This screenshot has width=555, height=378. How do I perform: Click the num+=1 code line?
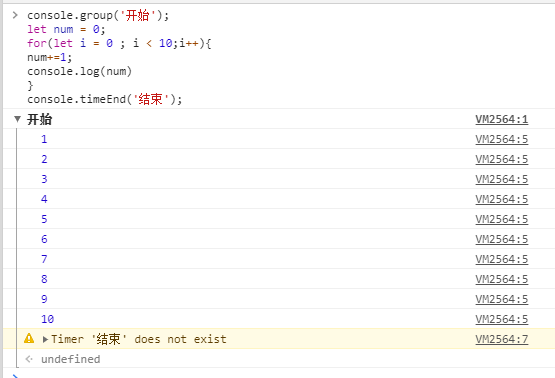(50, 57)
